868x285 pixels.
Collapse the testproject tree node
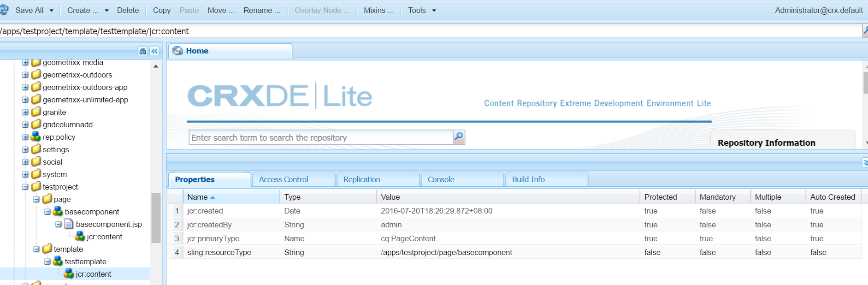pyautogui.click(x=25, y=187)
